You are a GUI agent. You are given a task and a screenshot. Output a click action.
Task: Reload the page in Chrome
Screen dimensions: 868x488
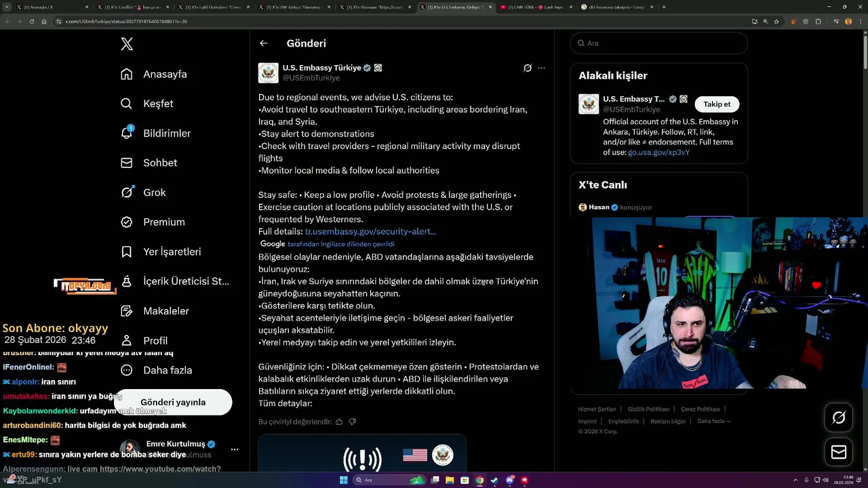(32, 21)
